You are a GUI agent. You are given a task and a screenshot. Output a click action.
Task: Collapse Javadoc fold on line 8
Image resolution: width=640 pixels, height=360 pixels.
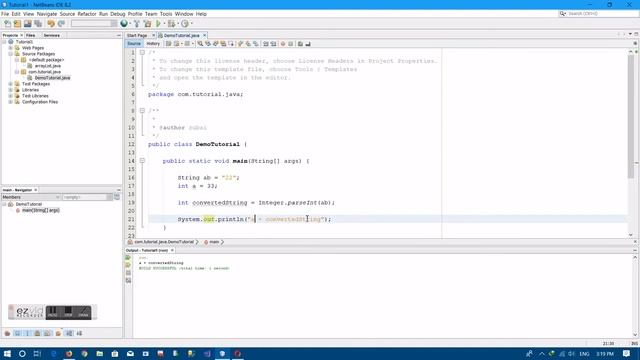142,111
